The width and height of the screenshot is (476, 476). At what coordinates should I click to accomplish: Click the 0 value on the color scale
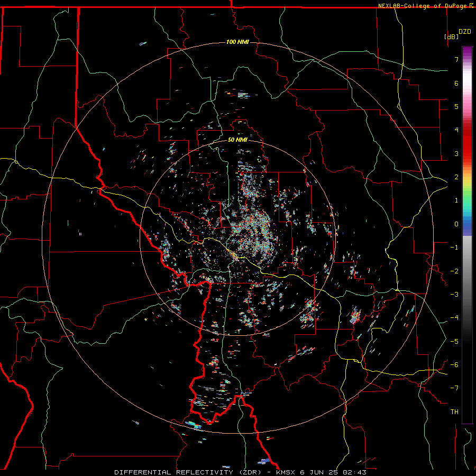[456, 224]
